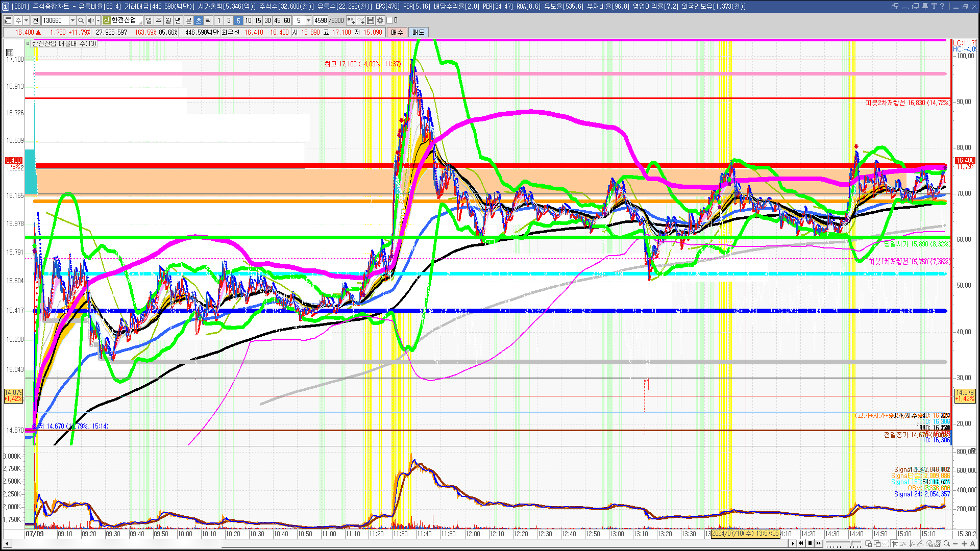This screenshot has height=551, width=980.
Task: Click zoom magnifier icon at bottom right
Action: (x=947, y=544)
